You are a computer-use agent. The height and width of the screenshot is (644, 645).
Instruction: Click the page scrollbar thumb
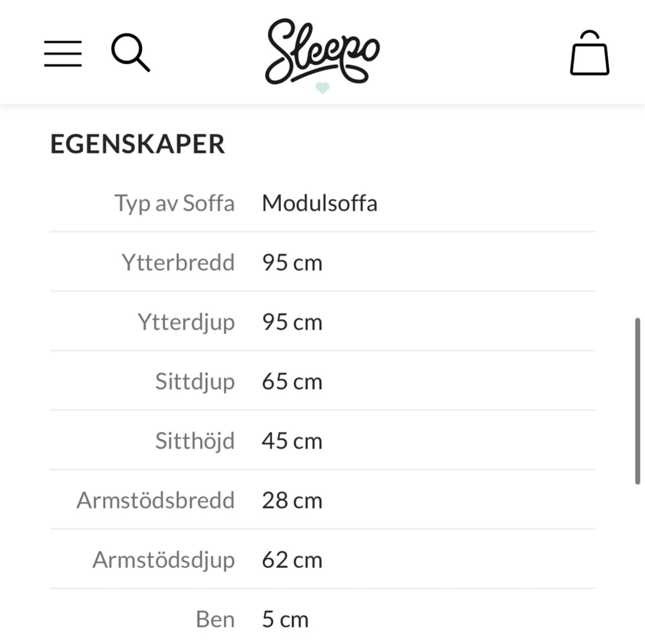(x=638, y=400)
